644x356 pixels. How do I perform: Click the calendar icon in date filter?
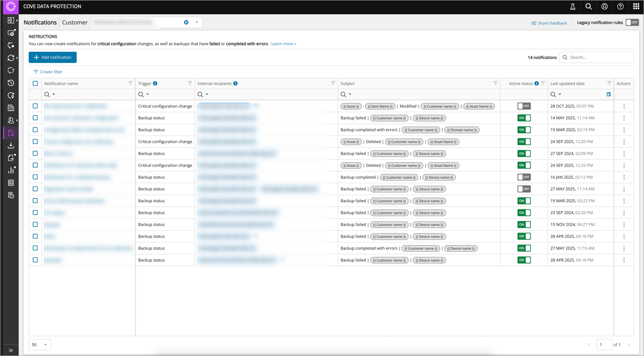[x=609, y=94]
